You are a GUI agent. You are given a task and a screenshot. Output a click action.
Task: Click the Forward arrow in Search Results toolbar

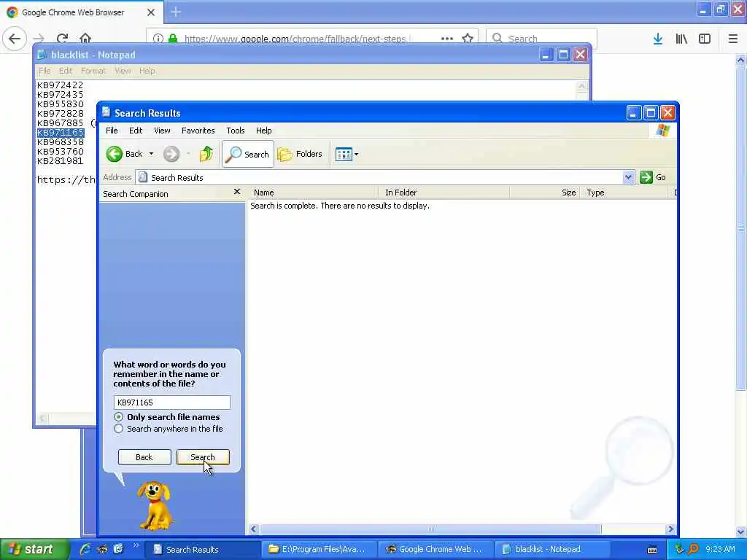coord(171,154)
